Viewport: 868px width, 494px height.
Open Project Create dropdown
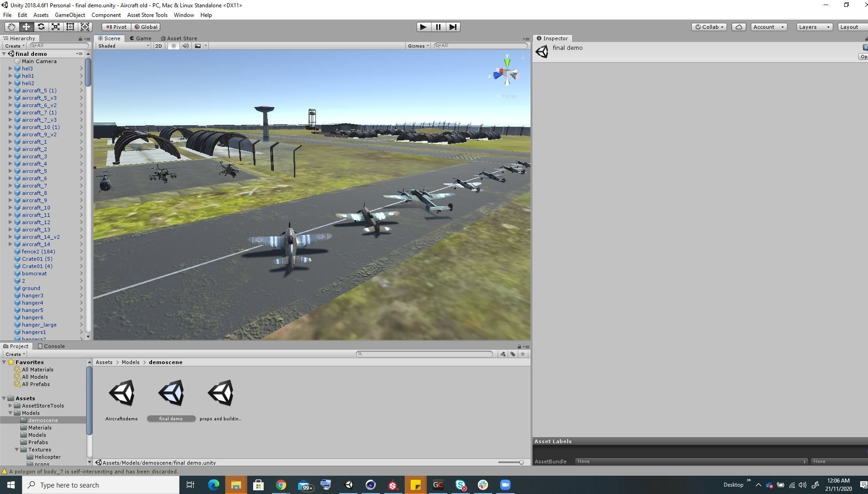(x=15, y=354)
